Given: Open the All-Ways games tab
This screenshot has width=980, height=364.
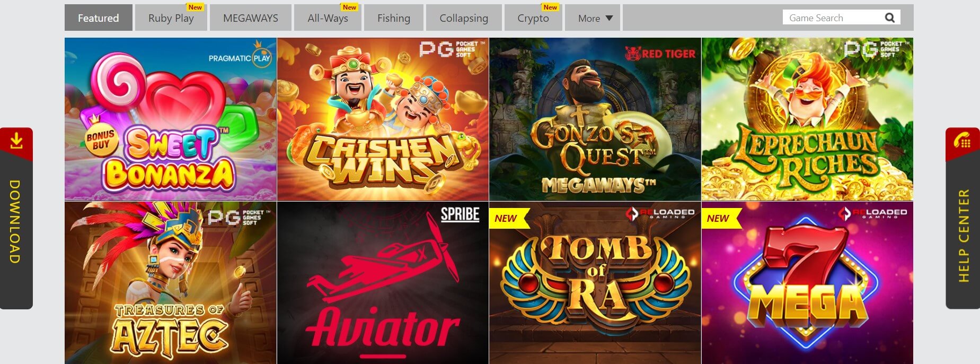Looking at the screenshot, I should click(x=328, y=18).
